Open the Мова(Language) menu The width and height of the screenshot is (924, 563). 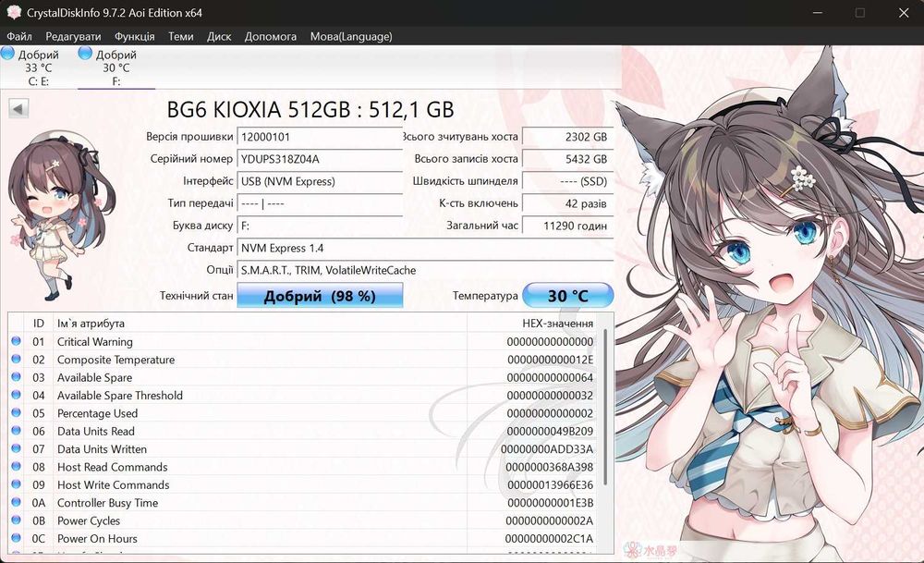(x=351, y=37)
